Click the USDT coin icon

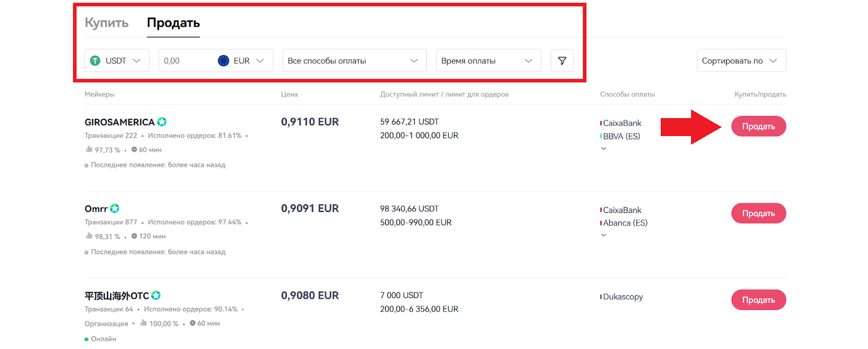click(95, 61)
